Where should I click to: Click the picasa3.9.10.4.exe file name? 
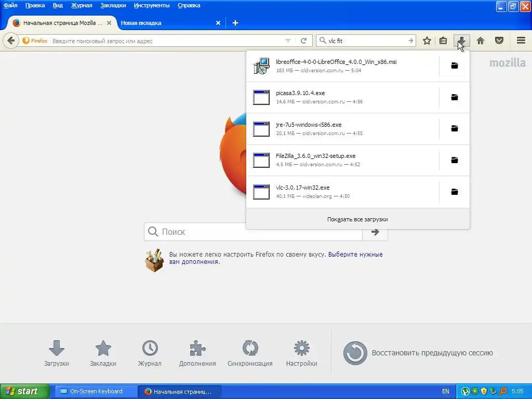tap(300, 93)
